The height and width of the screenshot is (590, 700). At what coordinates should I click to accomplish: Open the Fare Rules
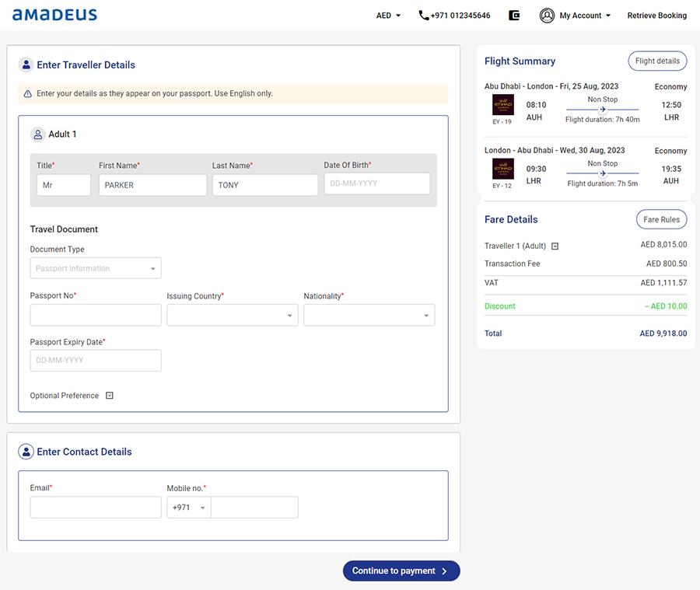pyautogui.click(x=661, y=219)
